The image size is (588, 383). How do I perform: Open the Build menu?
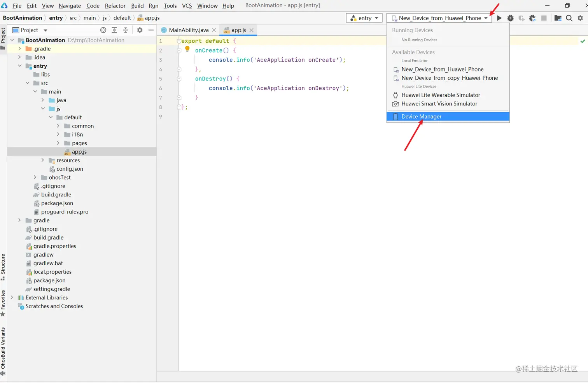(137, 5)
